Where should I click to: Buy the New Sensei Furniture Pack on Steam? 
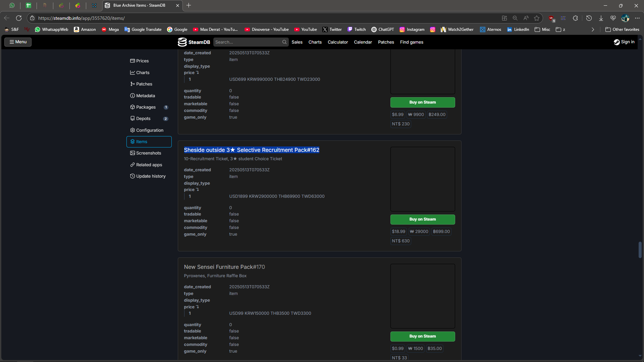423,336
